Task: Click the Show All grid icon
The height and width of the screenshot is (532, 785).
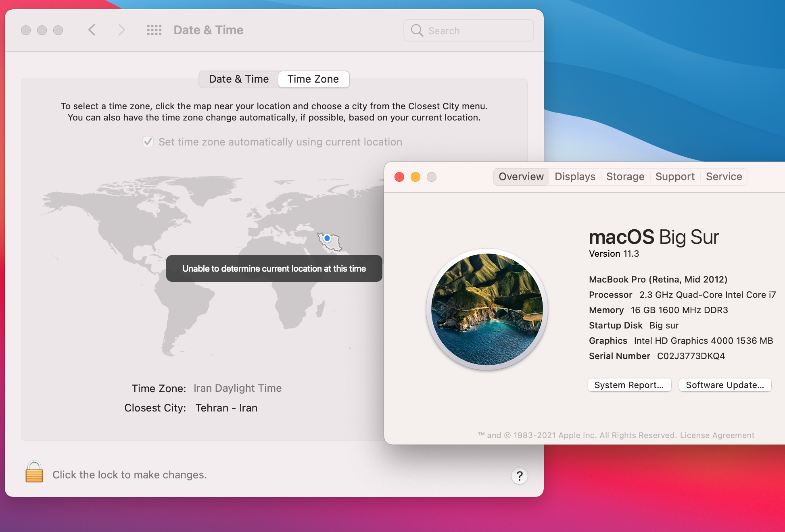Action: pyautogui.click(x=154, y=30)
